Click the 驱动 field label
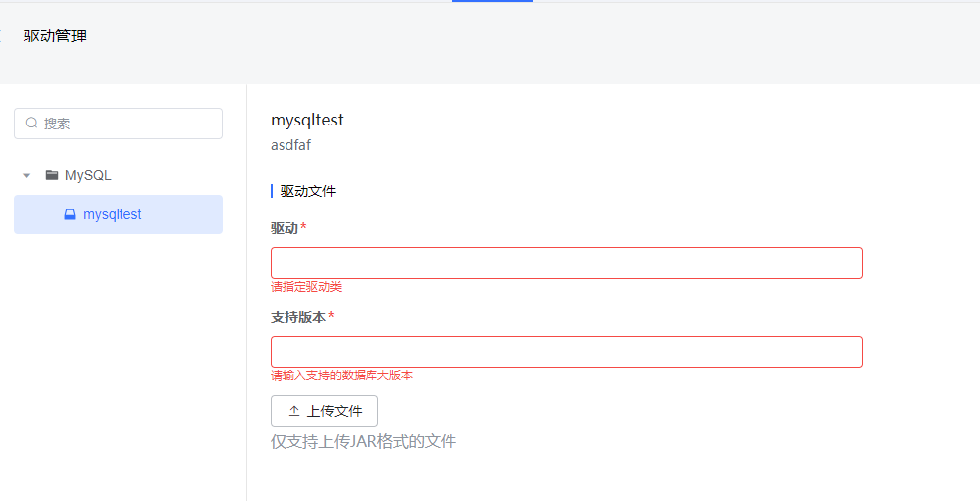The width and height of the screenshot is (980, 501). [x=285, y=228]
